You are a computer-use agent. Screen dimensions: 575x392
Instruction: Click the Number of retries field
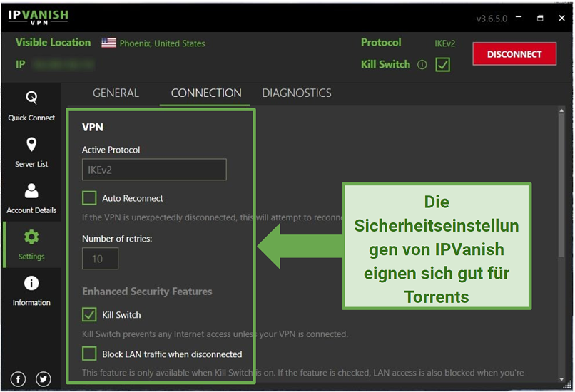100,259
